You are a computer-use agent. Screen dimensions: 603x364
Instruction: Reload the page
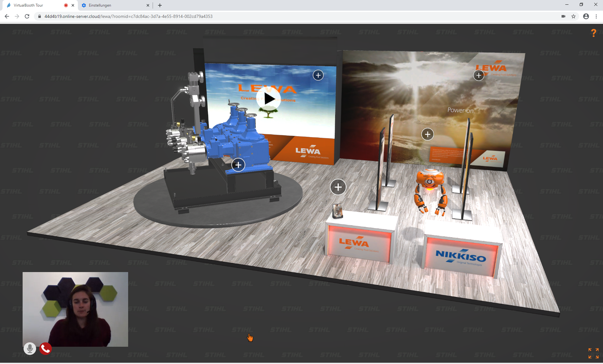(27, 16)
